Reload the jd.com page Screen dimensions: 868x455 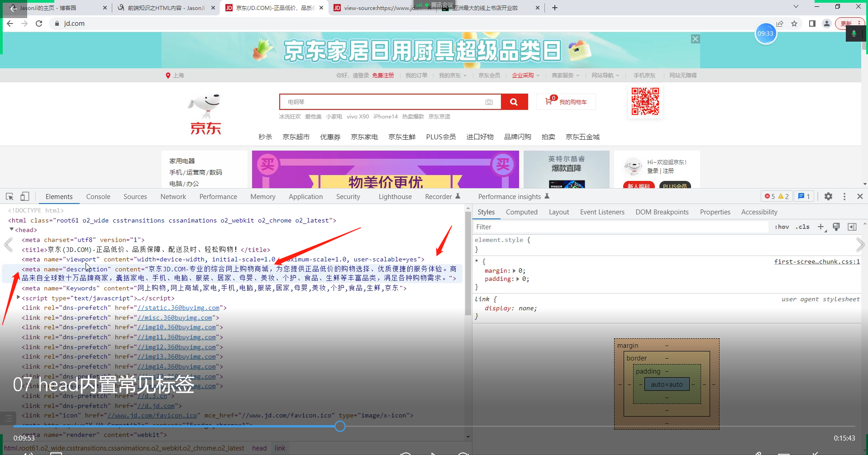(39, 24)
